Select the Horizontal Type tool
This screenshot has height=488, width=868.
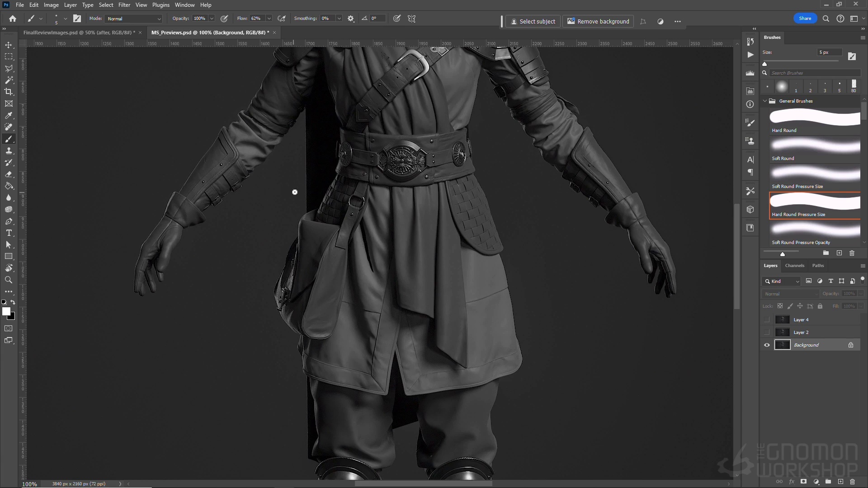tap(9, 233)
